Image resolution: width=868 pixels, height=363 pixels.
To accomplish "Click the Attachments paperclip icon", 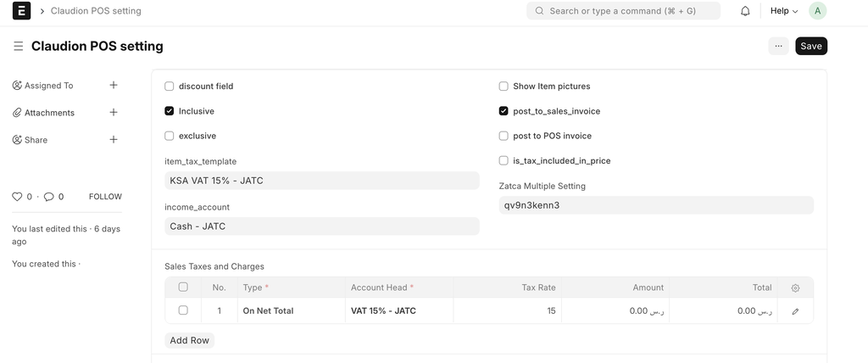I will pyautogui.click(x=17, y=113).
